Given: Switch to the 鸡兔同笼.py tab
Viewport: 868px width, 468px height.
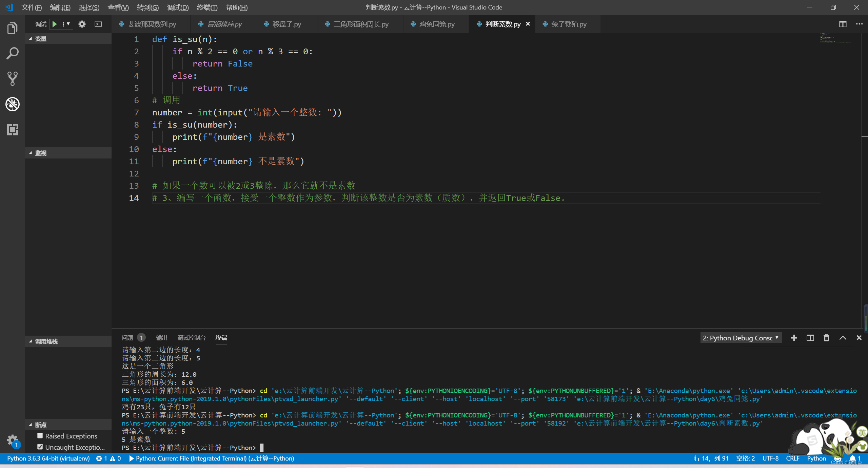Looking at the screenshot, I should click(436, 24).
